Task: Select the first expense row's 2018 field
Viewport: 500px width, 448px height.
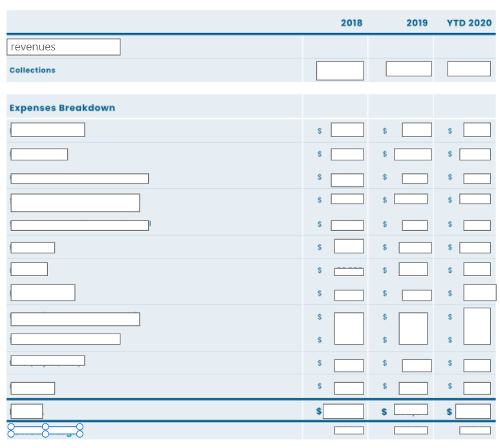Action: (x=347, y=130)
